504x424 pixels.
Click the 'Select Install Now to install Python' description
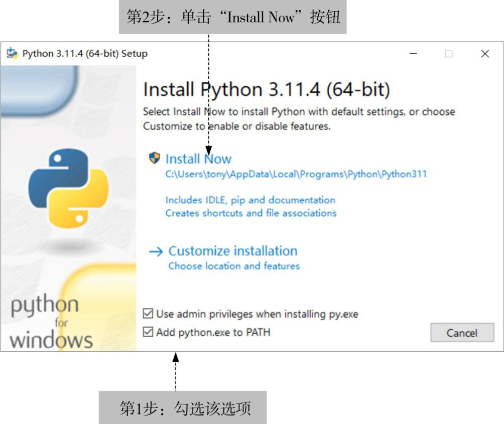tap(299, 119)
